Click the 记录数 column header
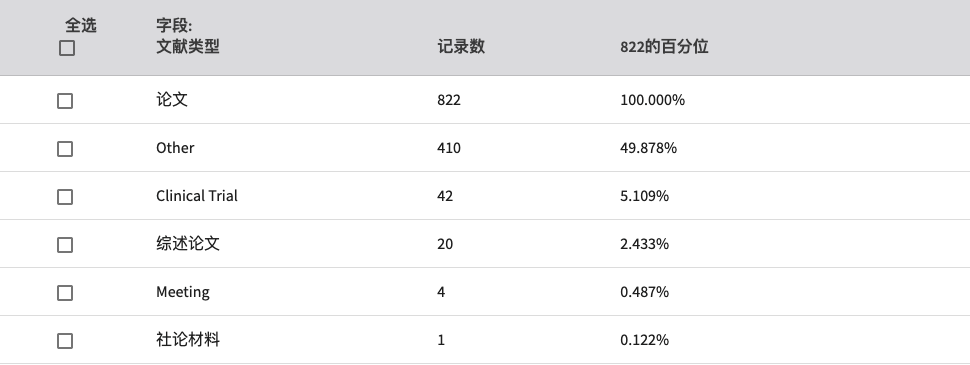Viewport: 970px width, 365px height. click(x=461, y=46)
